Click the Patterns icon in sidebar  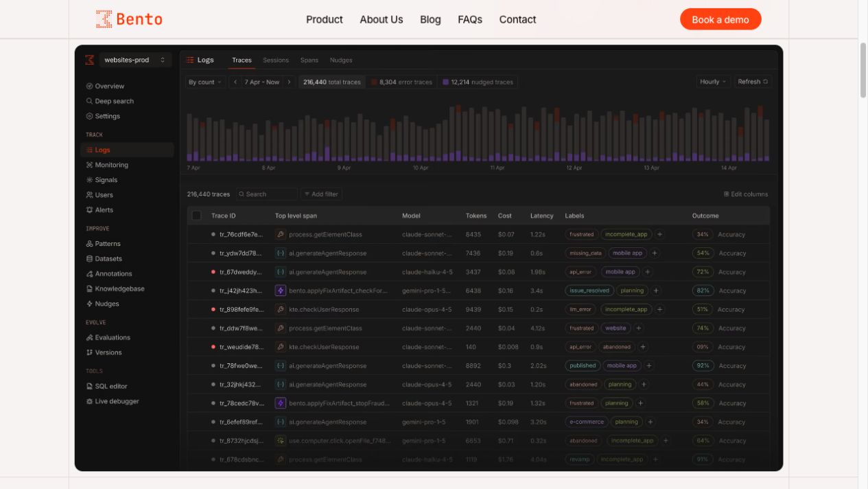[x=89, y=244]
